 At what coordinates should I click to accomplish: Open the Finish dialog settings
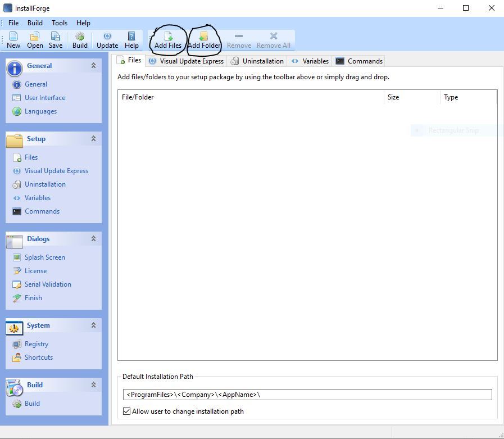(x=33, y=298)
